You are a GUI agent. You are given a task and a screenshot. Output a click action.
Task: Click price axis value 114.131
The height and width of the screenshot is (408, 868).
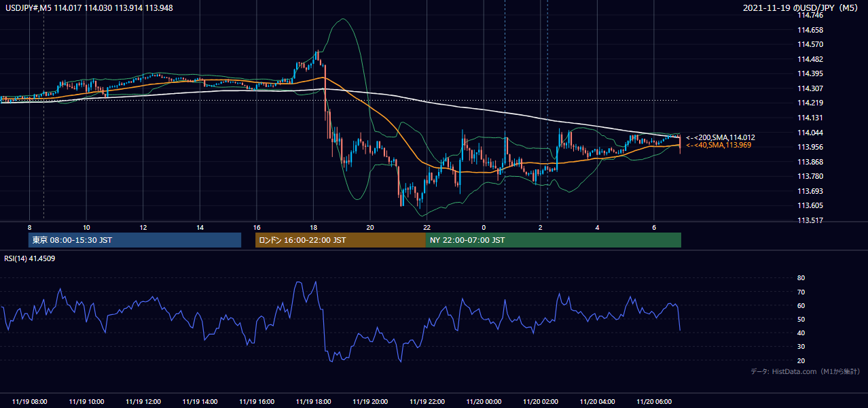(810, 118)
